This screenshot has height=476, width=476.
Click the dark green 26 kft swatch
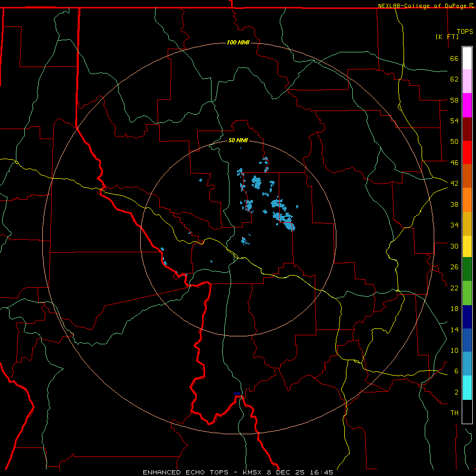(x=467, y=269)
